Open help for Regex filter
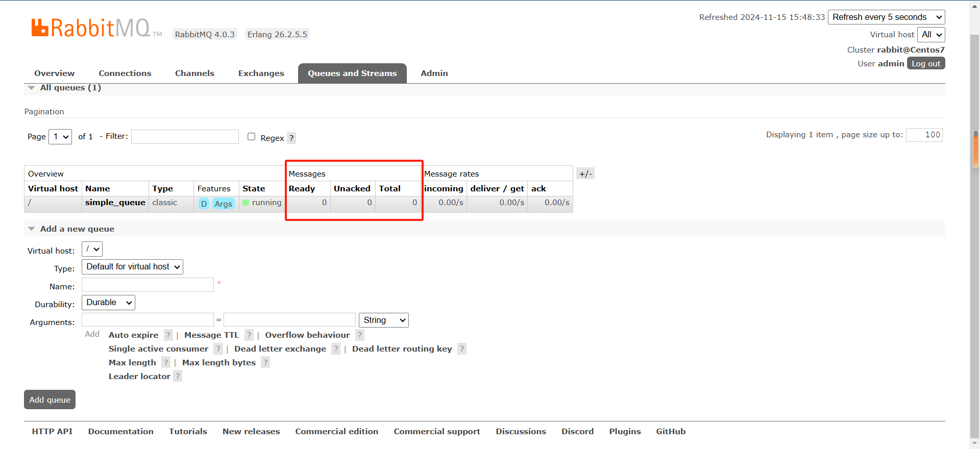This screenshot has width=980, height=449. pyautogui.click(x=291, y=138)
